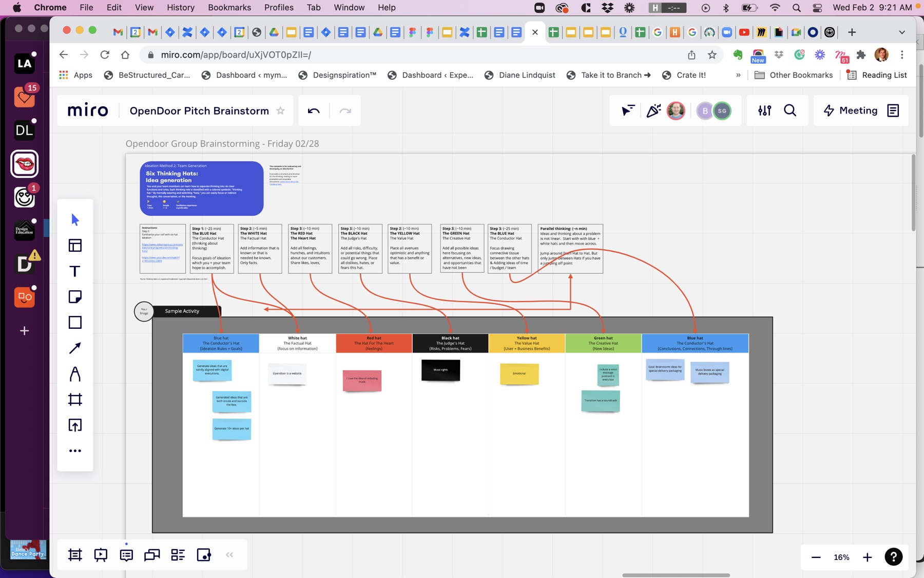Select the Text tool
This screenshot has width=924, height=578.
75,271
